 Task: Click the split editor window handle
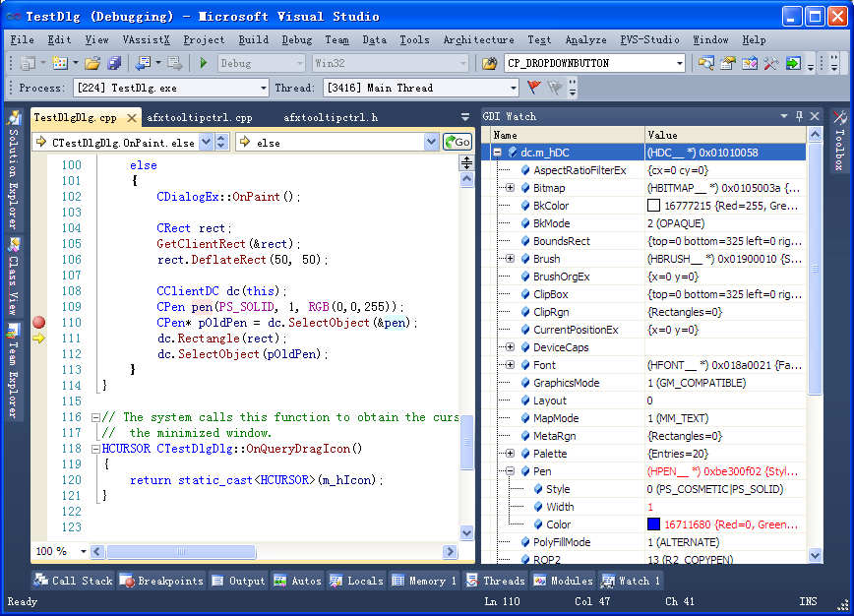pos(466,162)
